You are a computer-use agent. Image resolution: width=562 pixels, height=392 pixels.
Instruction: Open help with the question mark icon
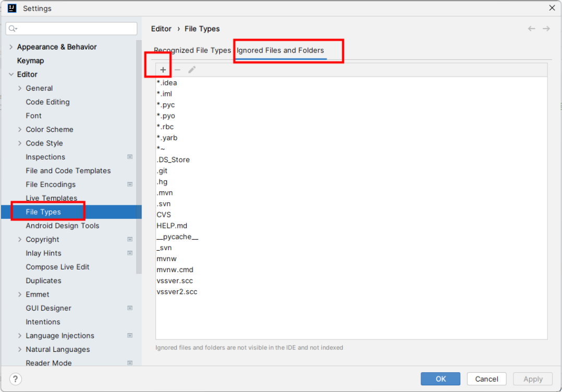[x=16, y=379]
